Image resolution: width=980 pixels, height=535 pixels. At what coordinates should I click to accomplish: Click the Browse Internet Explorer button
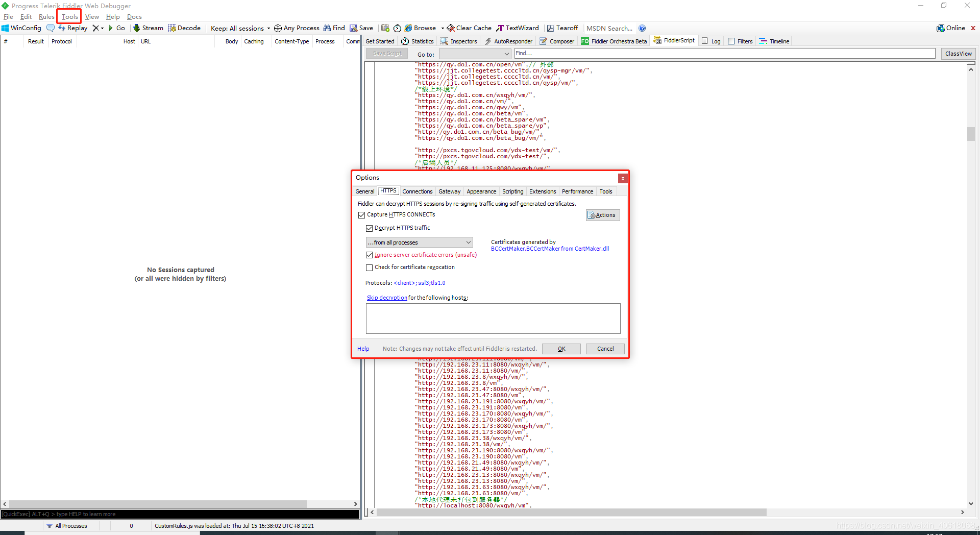[x=421, y=28]
